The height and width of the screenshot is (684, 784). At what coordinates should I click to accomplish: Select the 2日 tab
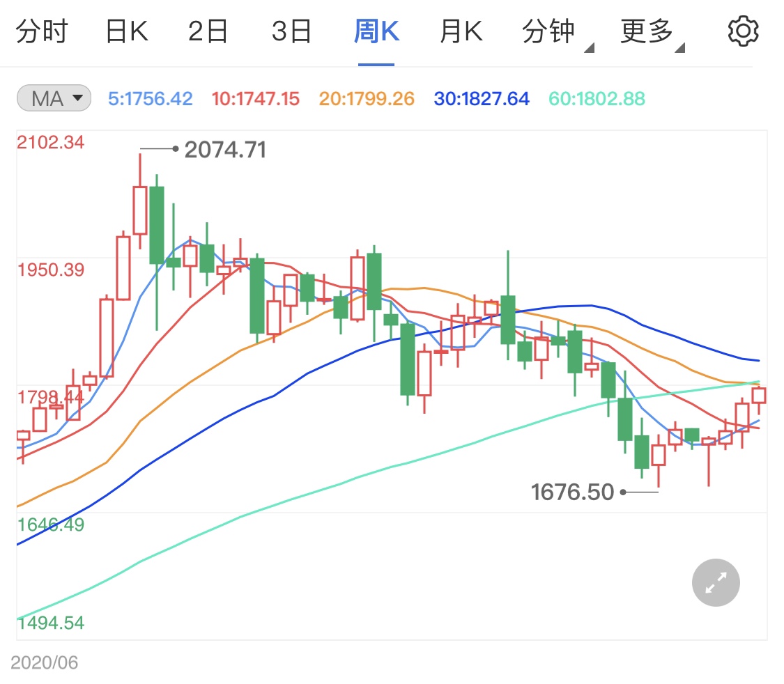tap(208, 32)
